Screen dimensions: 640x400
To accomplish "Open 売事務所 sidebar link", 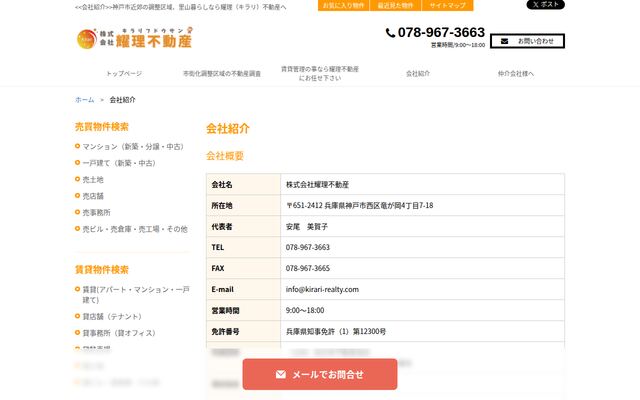I will pyautogui.click(x=96, y=212).
